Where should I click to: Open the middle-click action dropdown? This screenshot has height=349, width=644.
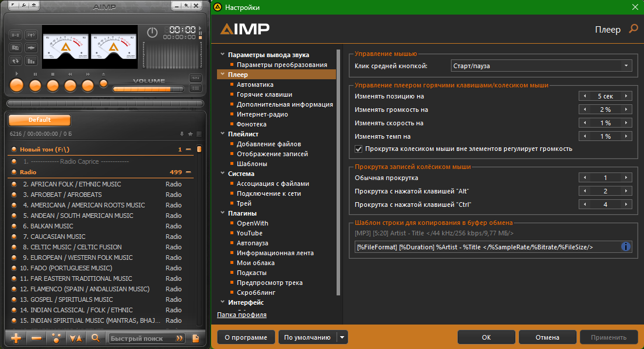click(x=542, y=66)
